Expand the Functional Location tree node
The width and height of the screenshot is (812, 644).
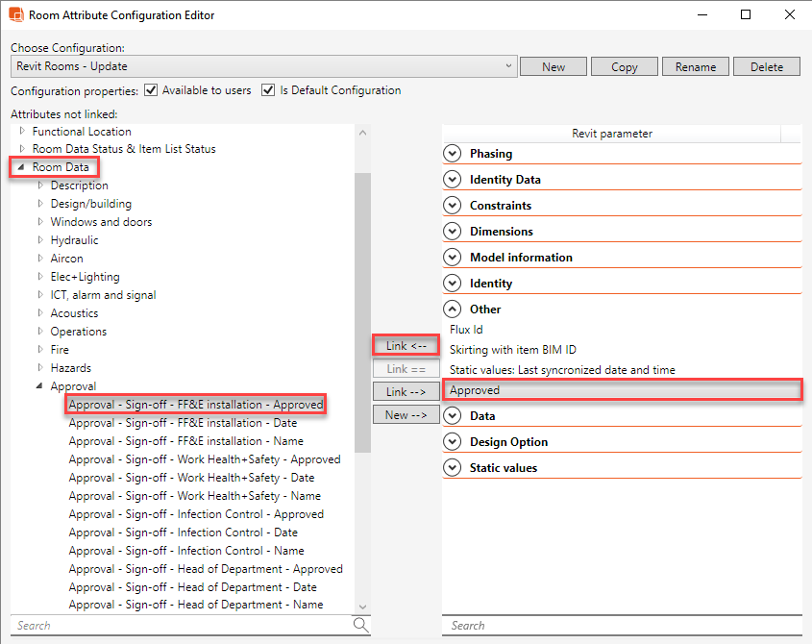point(23,132)
